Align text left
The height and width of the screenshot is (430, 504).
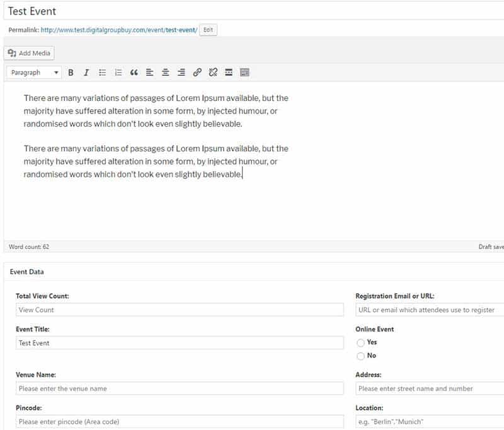point(149,73)
